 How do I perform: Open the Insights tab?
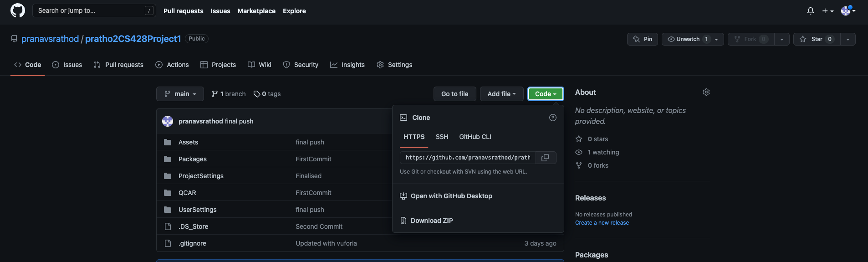point(347,65)
